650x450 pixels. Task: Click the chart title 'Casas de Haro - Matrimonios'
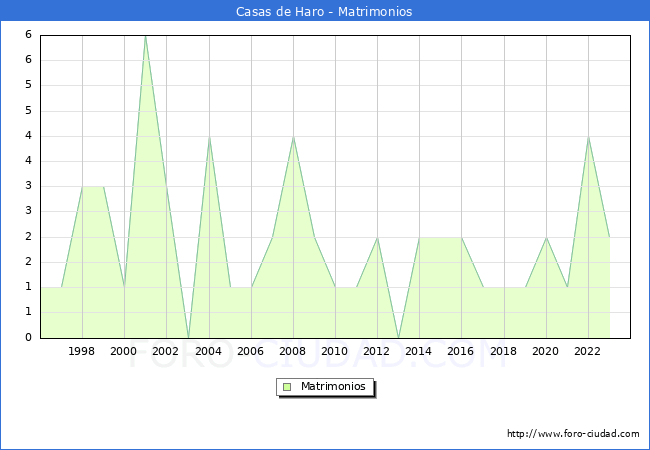coord(324,11)
